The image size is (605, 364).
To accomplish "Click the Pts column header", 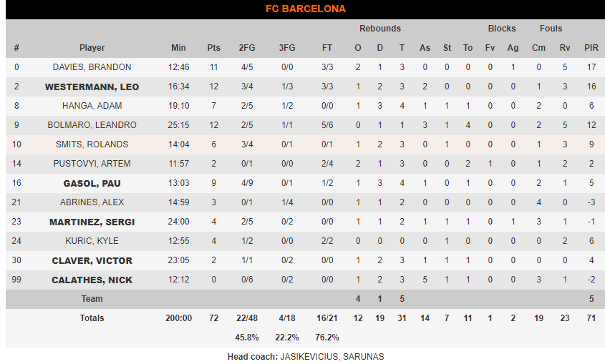I will coord(214,48).
